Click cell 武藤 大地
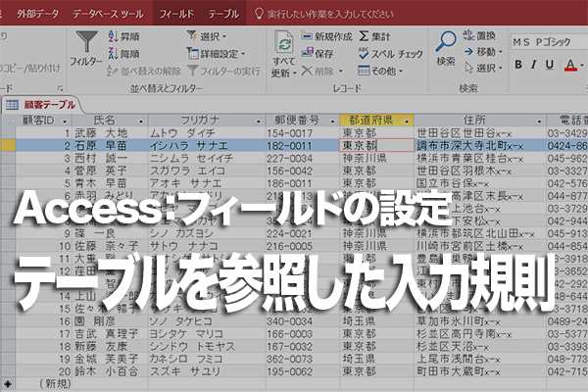588x392 pixels. click(110, 133)
